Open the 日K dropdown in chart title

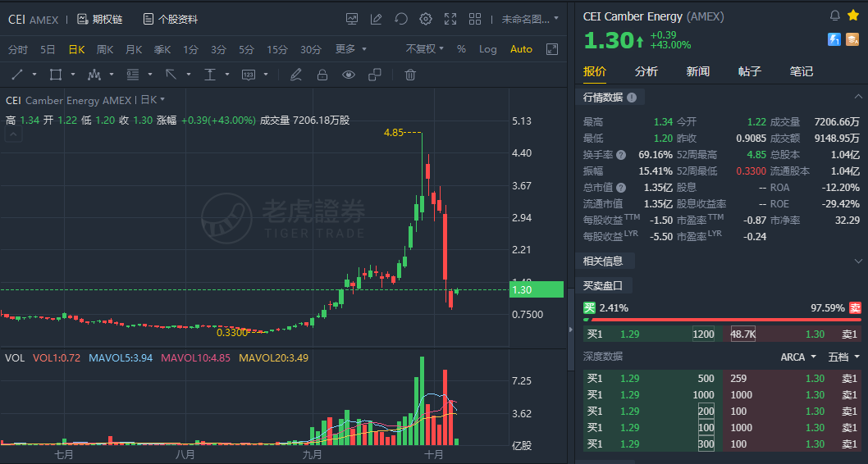point(153,100)
